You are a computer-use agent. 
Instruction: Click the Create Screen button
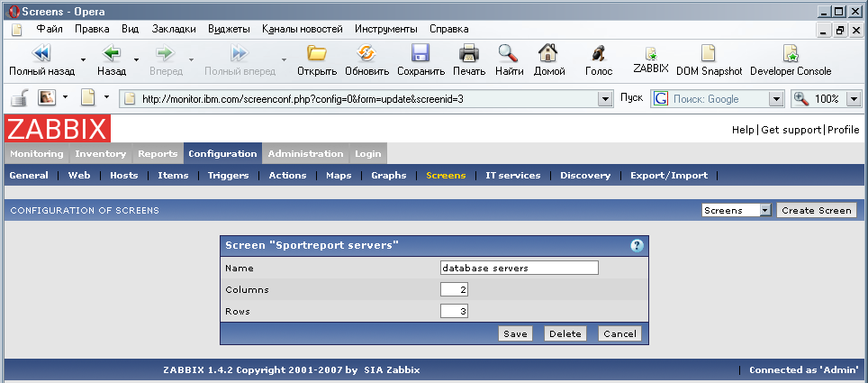coord(817,211)
